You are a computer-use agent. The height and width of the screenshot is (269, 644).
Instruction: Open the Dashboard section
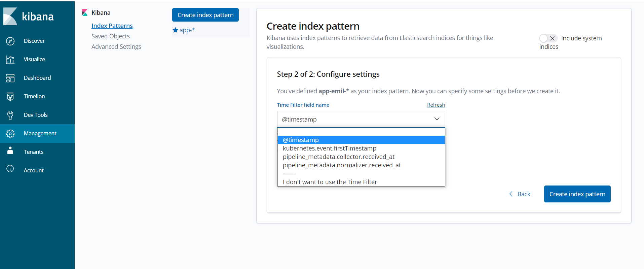click(37, 78)
